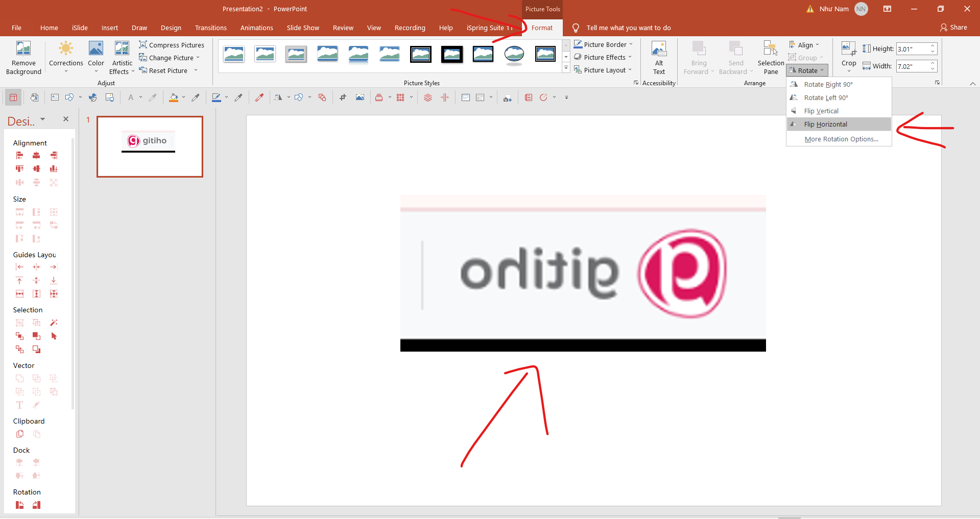Screen dimensions: 980x519
Task: Click Width input field
Action: (912, 66)
